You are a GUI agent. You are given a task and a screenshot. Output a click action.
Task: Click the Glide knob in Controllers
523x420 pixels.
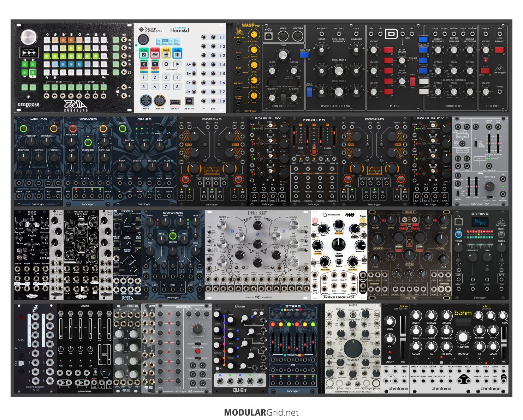click(272, 71)
